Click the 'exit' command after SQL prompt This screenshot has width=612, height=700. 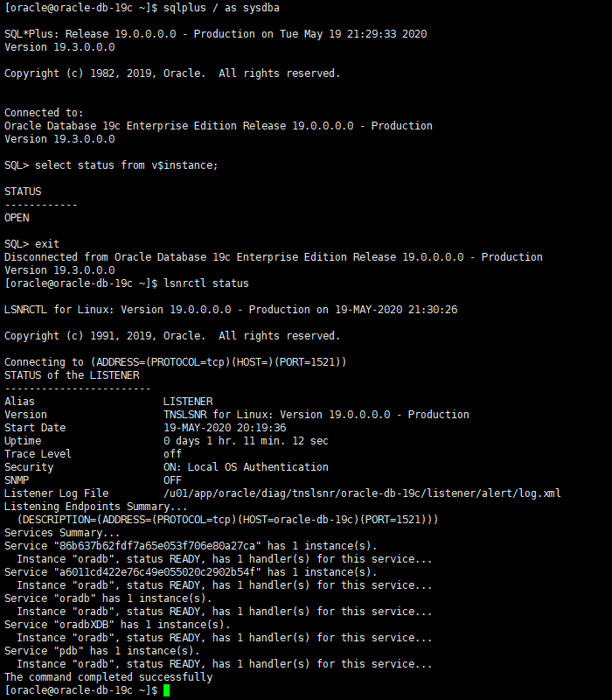pyautogui.click(x=47, y=244)
